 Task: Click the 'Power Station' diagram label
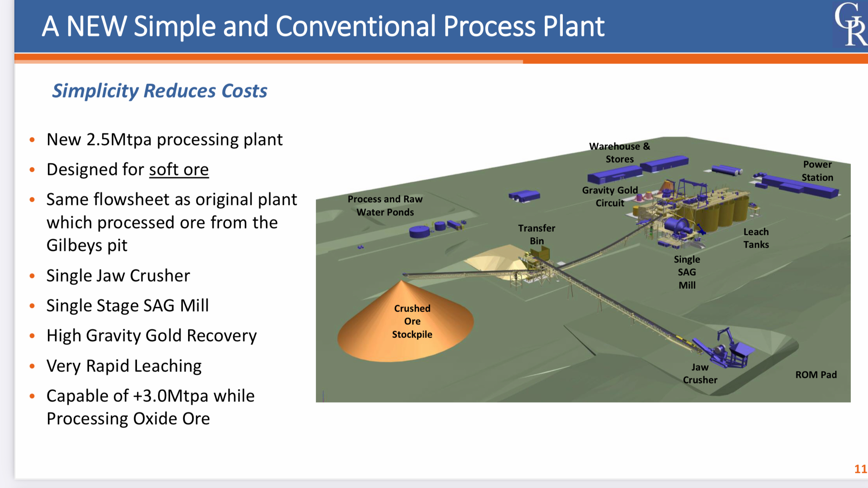click(x=817, y=171)
